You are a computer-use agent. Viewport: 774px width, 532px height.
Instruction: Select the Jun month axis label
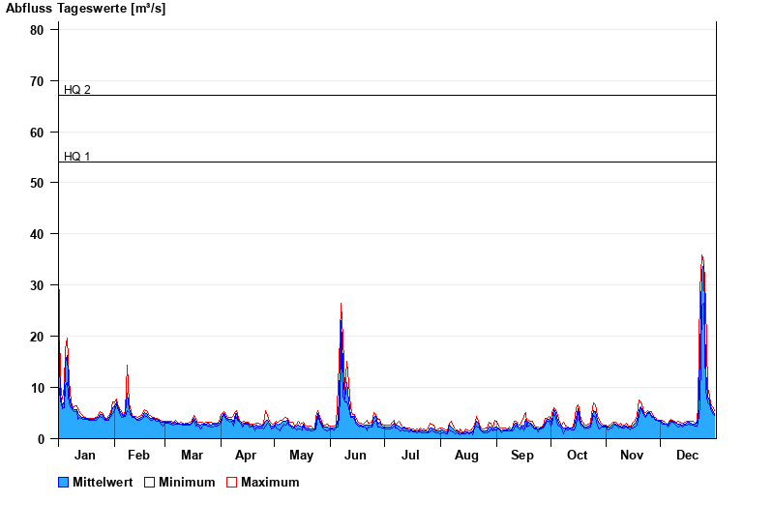355,456
